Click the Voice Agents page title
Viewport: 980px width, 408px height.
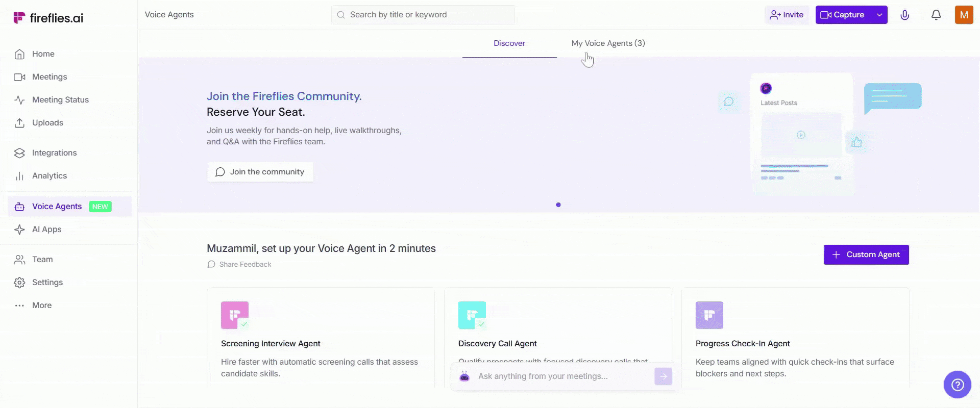169,15
